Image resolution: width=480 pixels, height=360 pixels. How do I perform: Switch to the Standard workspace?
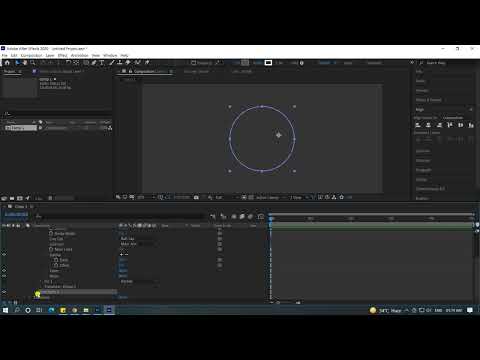[x=374, y=63]
